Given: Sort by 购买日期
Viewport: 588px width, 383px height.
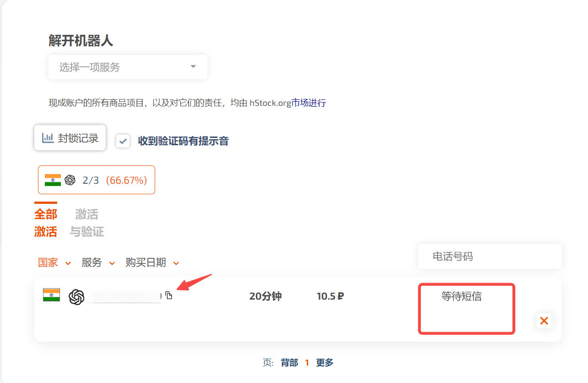Looking at the screenshot, I should (152, 263).
